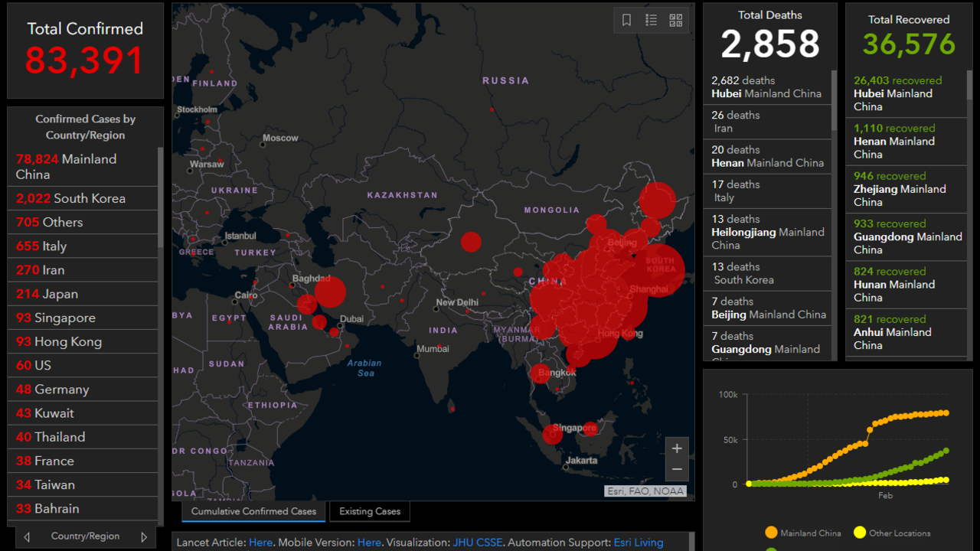Click Henan 20 deaths entry
980x551 pixels.
click(x=767, y=156)
